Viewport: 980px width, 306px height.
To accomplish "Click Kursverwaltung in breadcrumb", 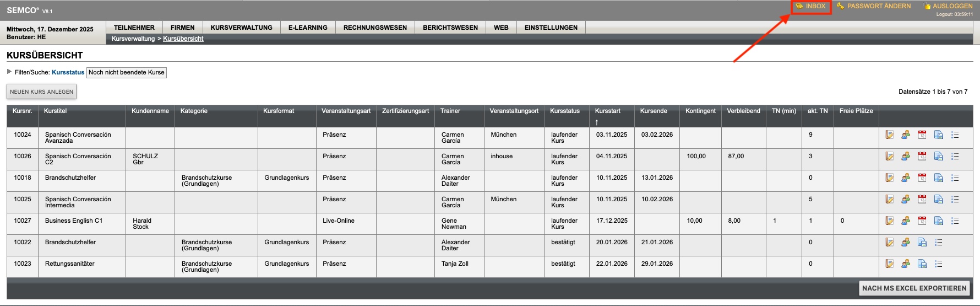I will [133, 39].
